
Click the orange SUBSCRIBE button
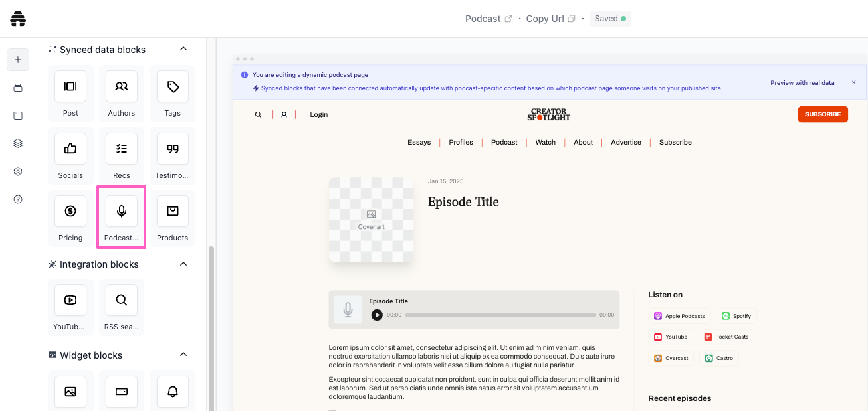click(822, 114)
